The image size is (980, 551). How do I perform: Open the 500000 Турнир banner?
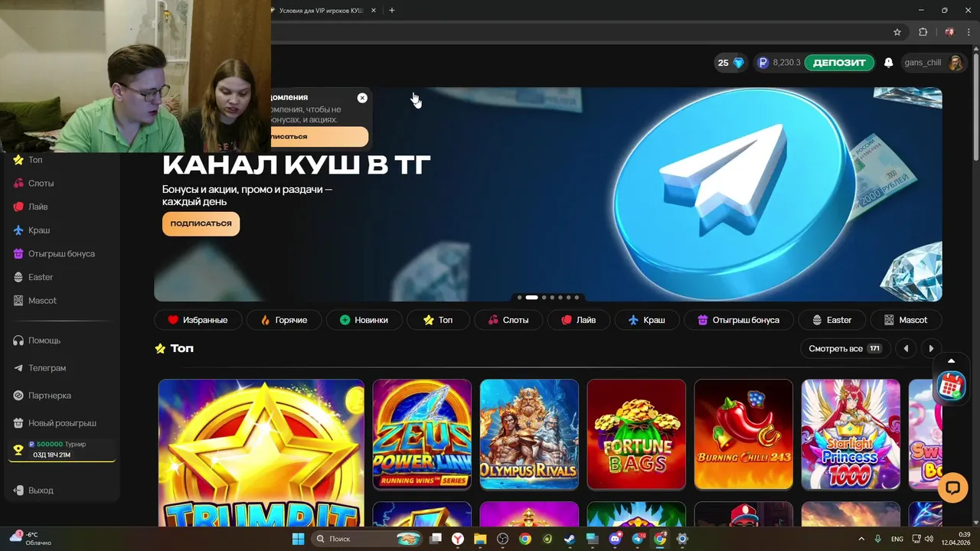pyautogui.click(x=61, y=450)
